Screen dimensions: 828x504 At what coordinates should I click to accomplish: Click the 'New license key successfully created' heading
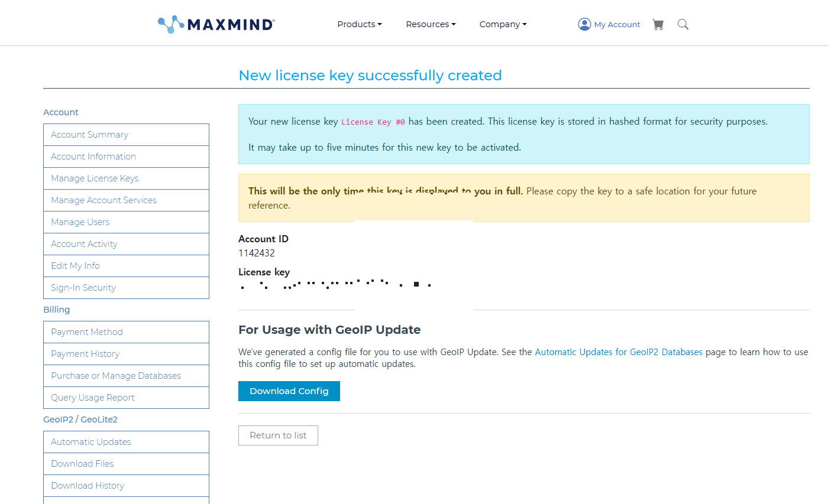tap(370, 76)
